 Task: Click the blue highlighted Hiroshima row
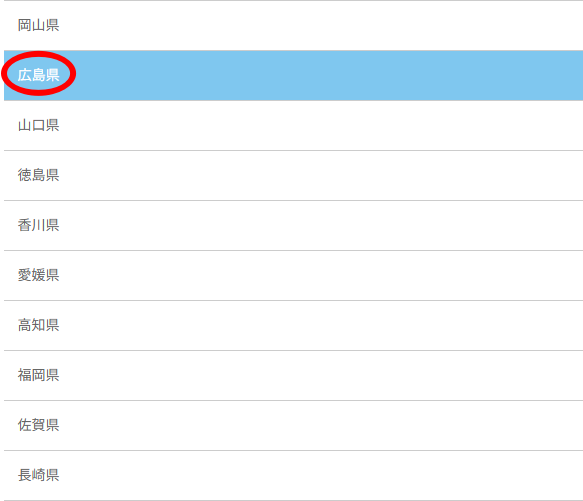(293, 76)
